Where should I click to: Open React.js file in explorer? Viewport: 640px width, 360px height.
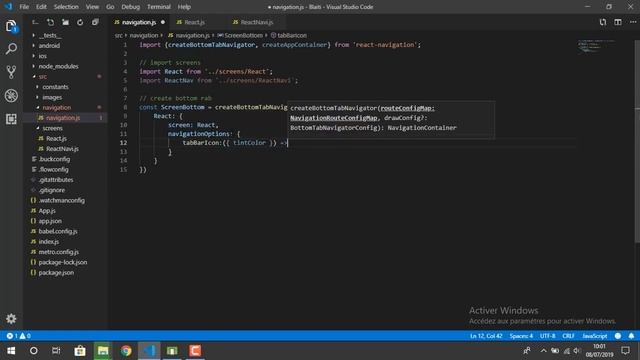[x=56, y=138]
